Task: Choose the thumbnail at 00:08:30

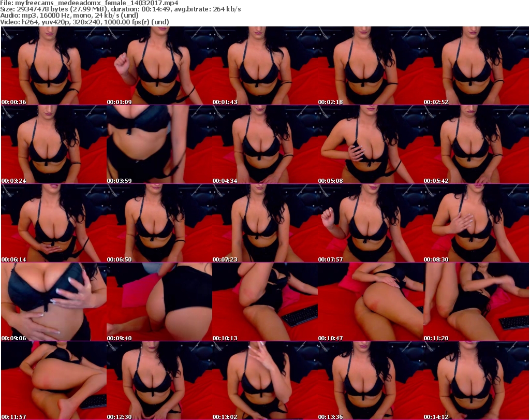Action: pyautogui.click(x=476, y=223)
